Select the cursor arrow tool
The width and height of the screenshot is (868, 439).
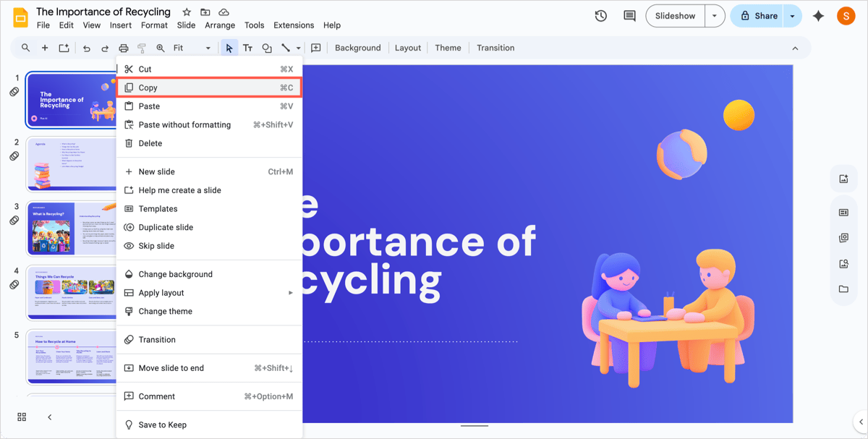click(x=229, y=48)
